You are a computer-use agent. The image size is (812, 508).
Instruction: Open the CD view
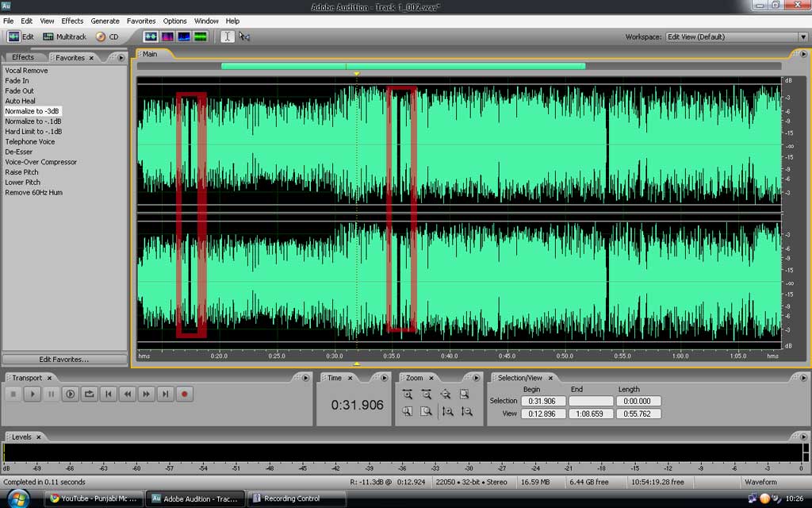107,37
